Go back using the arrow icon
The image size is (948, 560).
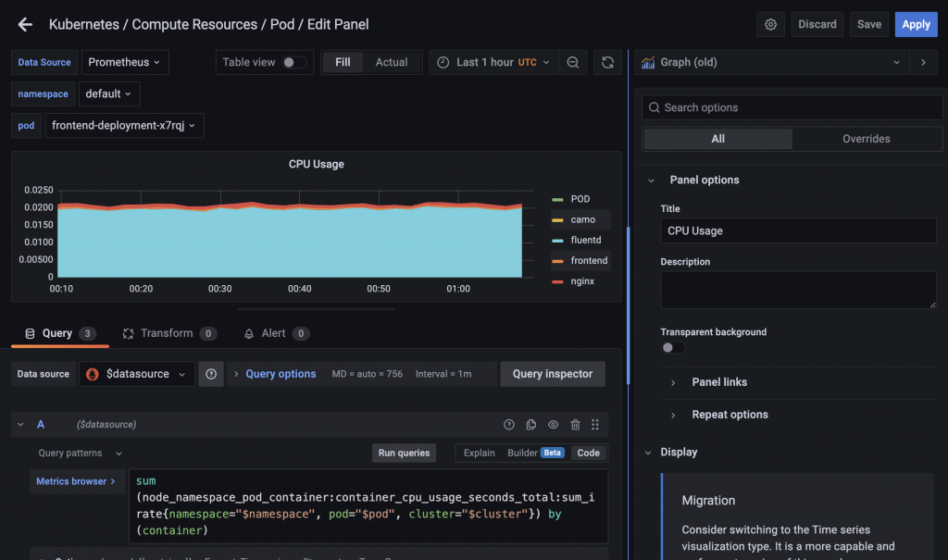25,24
